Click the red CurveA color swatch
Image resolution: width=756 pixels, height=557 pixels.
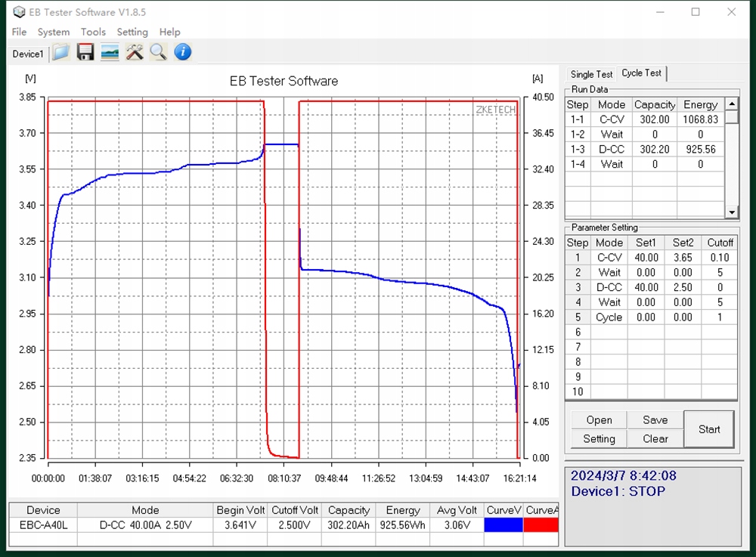click(541, 525)
